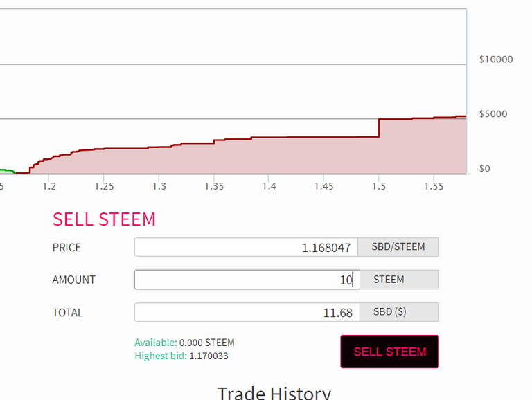Click the Available 0.000 STEEM balance link
The image size is (532, 400).
[184, 343]
